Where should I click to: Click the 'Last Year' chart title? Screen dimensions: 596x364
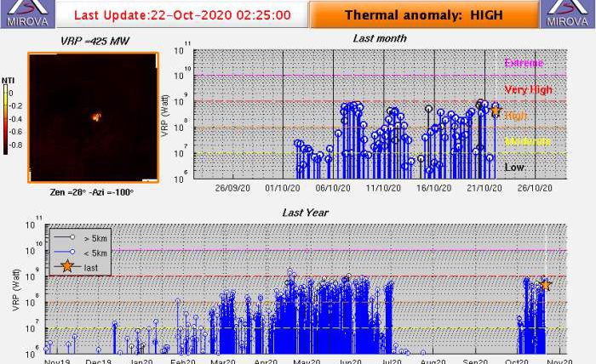pyautogui.click(x=306, y=213)
